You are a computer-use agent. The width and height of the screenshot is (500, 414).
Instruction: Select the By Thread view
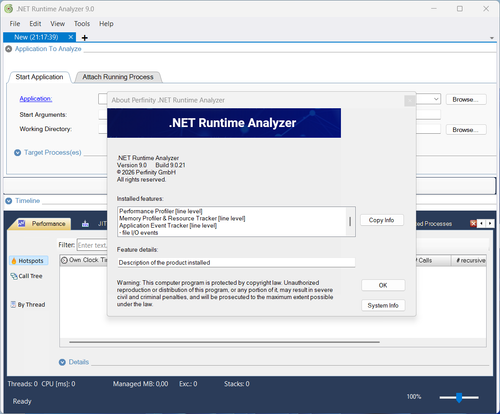coord(28,305)
